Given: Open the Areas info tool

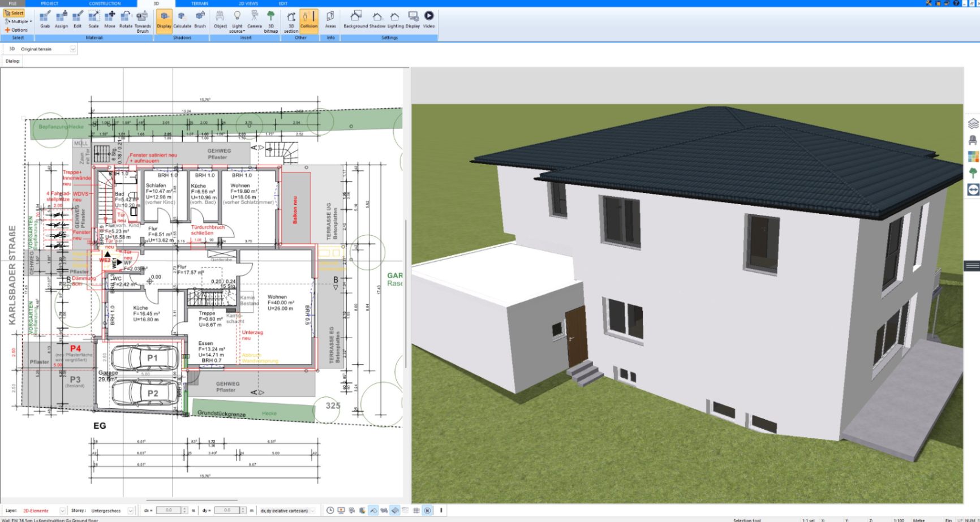Looking at the screenshot, I should click(330, 20).
